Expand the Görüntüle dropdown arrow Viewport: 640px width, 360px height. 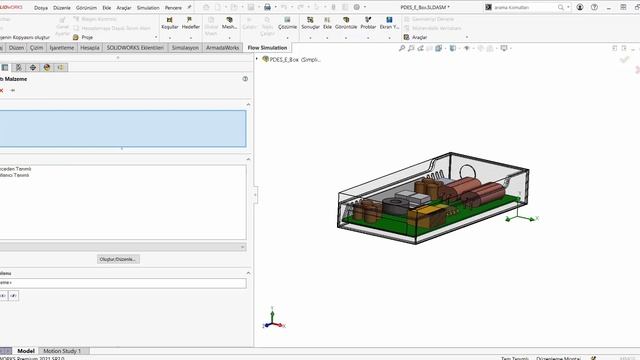coord(346,38)
